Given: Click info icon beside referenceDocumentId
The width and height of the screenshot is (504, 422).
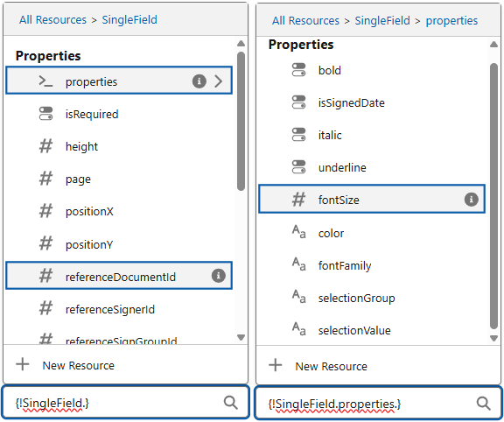Looking at the screenshot, I should pyautogui.click(x=218, y=276).
